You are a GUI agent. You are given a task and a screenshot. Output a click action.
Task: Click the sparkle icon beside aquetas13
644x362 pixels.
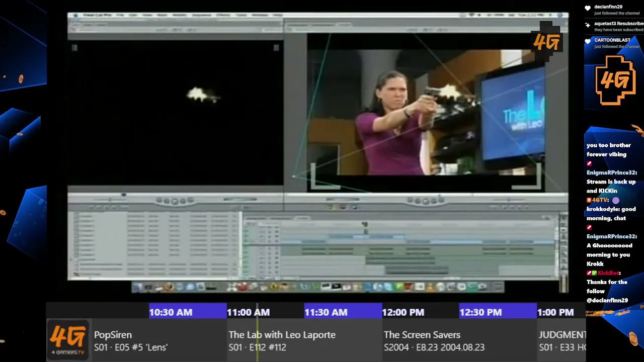[588, 25]
